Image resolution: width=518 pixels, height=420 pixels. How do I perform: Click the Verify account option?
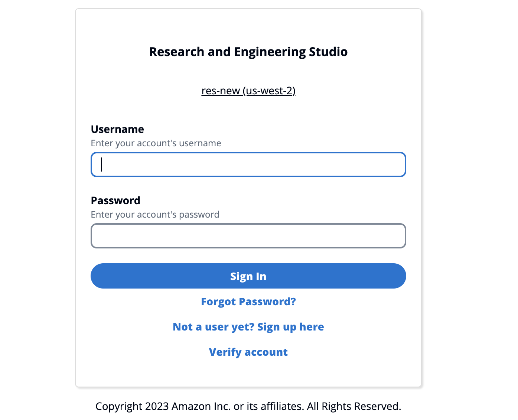[248, 352]
